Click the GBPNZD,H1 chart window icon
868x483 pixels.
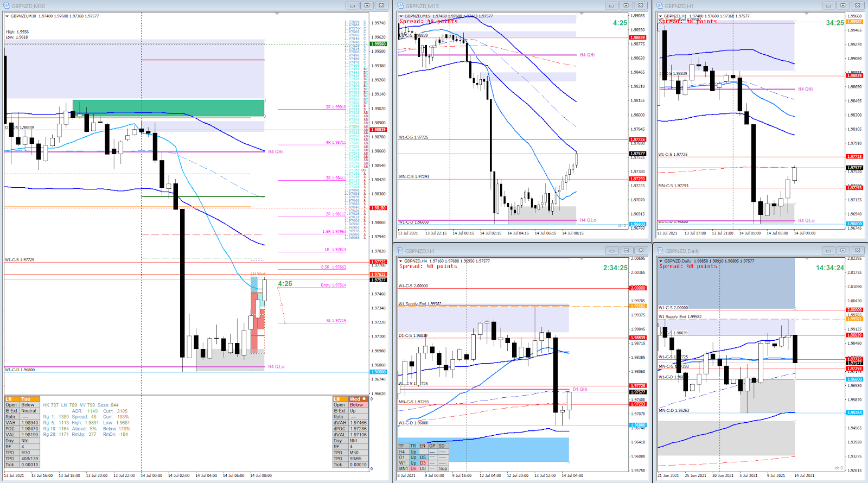(x=660, y=6)
